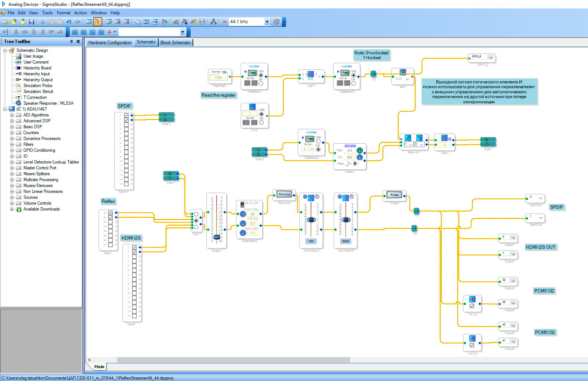This screenshot has width=588, height=381.
Task: Toggle first Reflex input checkbox
Action: coord(110,213)
